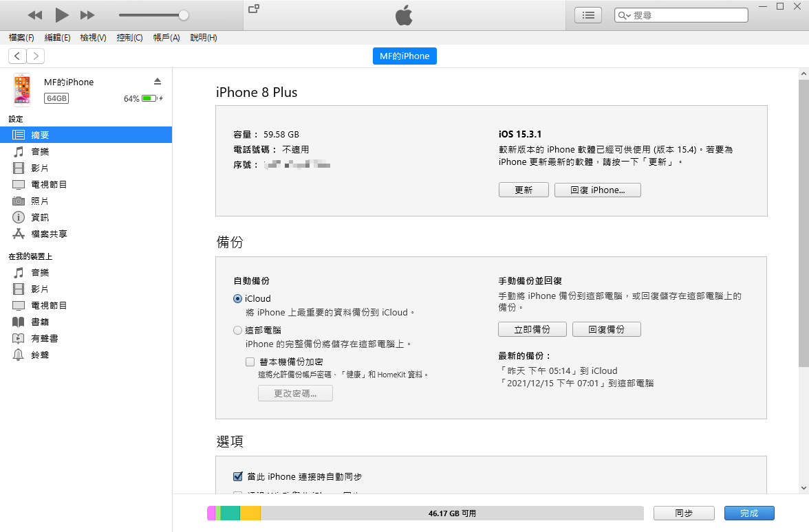The height and width of the screenshot is (532, 809).
Task: Switch to the MF的iPhone device tab
Action: pos(404,56)
